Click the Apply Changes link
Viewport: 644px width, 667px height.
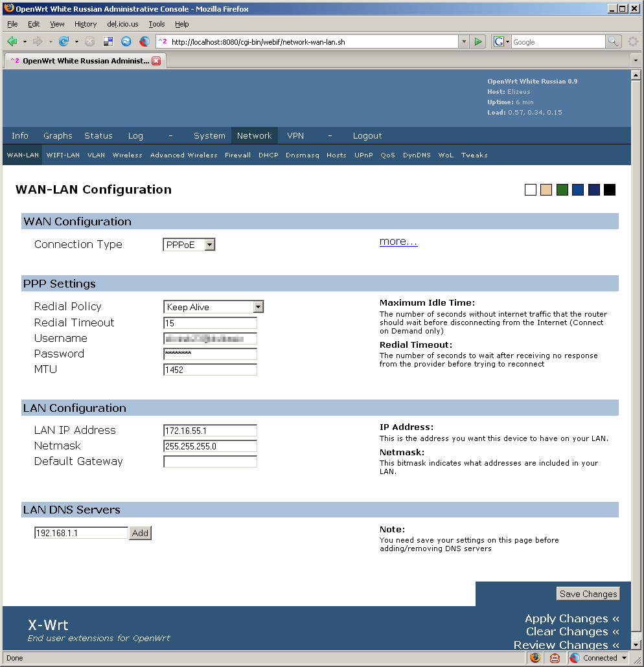(x=572, y=618)
